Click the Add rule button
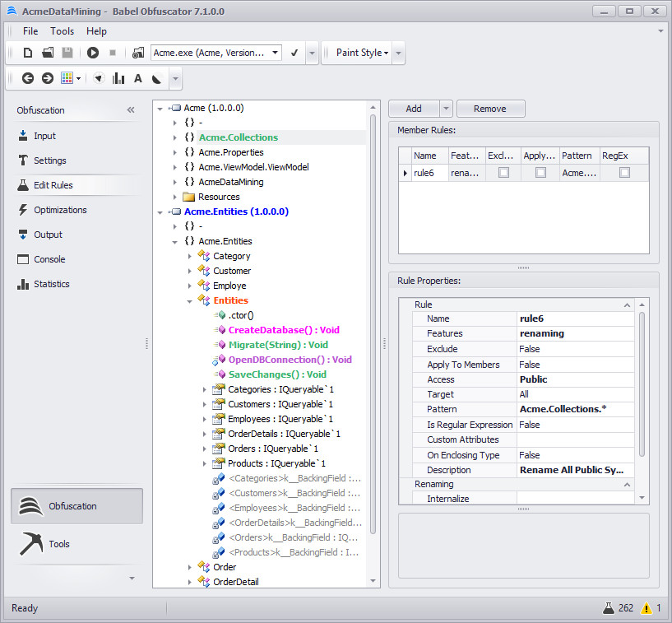Viewport: 672px width, 623px height. pyautogui.click(x=414, y=109)
